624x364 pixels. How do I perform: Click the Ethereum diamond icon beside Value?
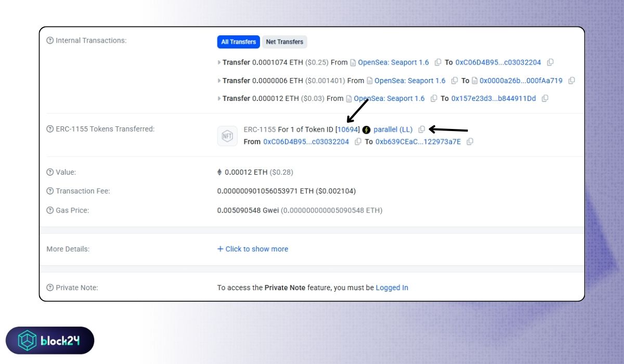pos(219,172)
